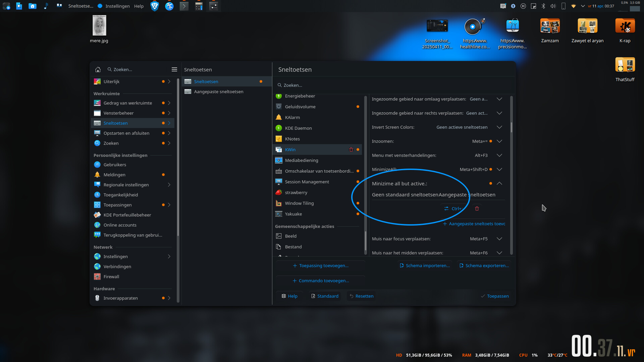Screen dimensions: 644x362
Task: Select the KAlarm bell icon
Action: [x=279, y=117]
